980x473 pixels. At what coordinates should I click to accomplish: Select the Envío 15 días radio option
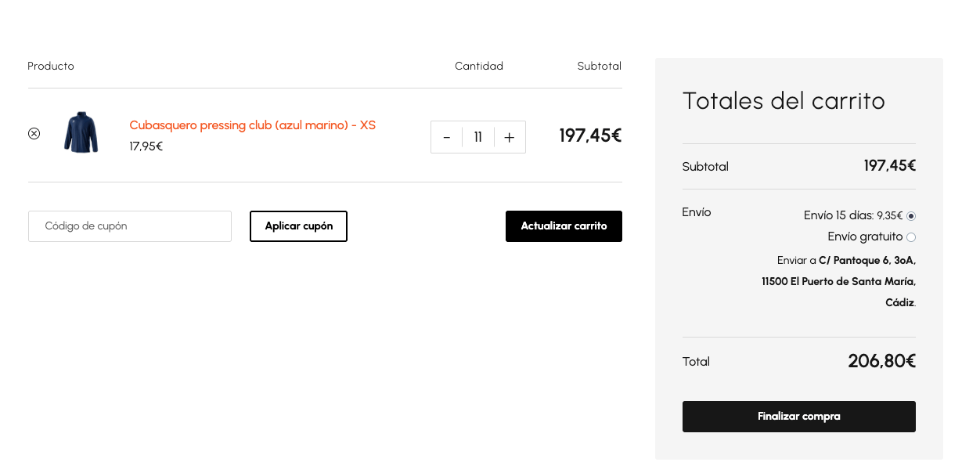point(911,216)
